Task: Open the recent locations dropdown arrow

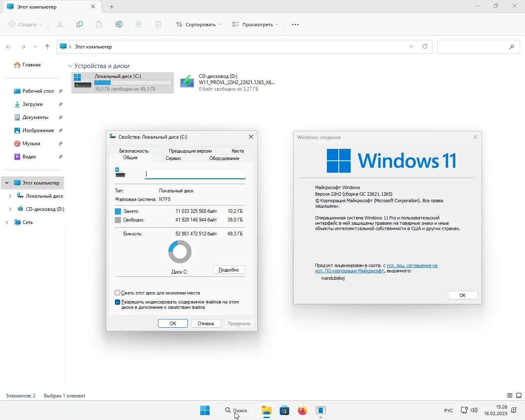Action: (x=35, y=47)
